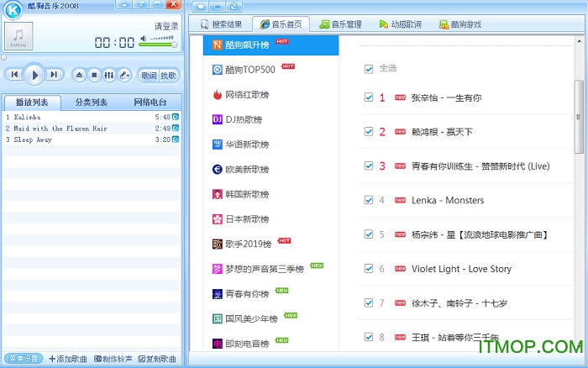
Task: Click the song list vertical scrollbar thumb
Action: (579, 117)
